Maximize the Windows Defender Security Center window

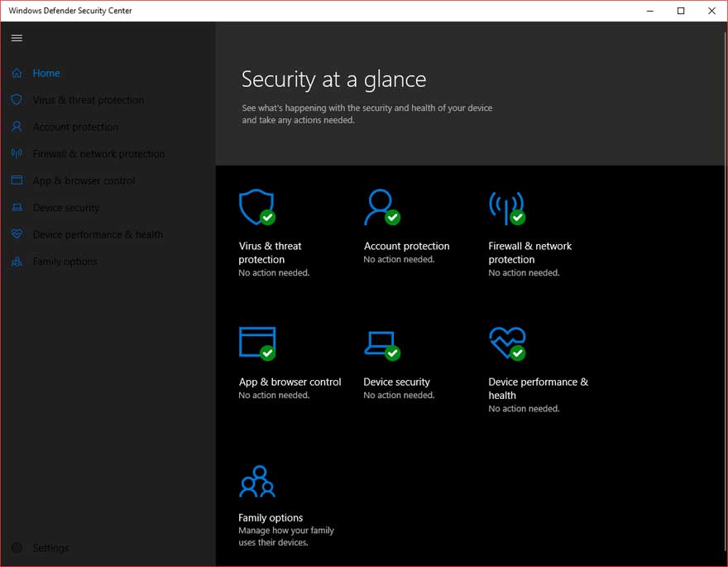pyautogui.click(x=681, y=11)
